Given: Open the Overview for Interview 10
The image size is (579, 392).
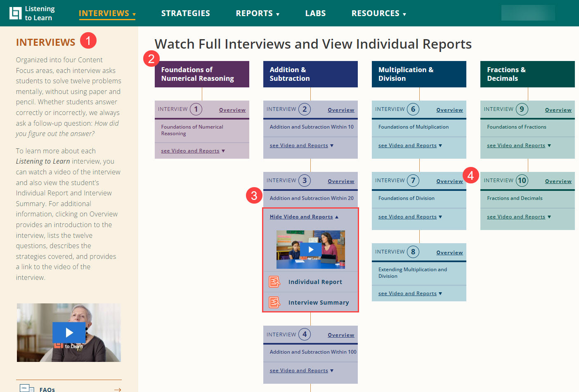Looking at the screenshot, I should 558,181.
